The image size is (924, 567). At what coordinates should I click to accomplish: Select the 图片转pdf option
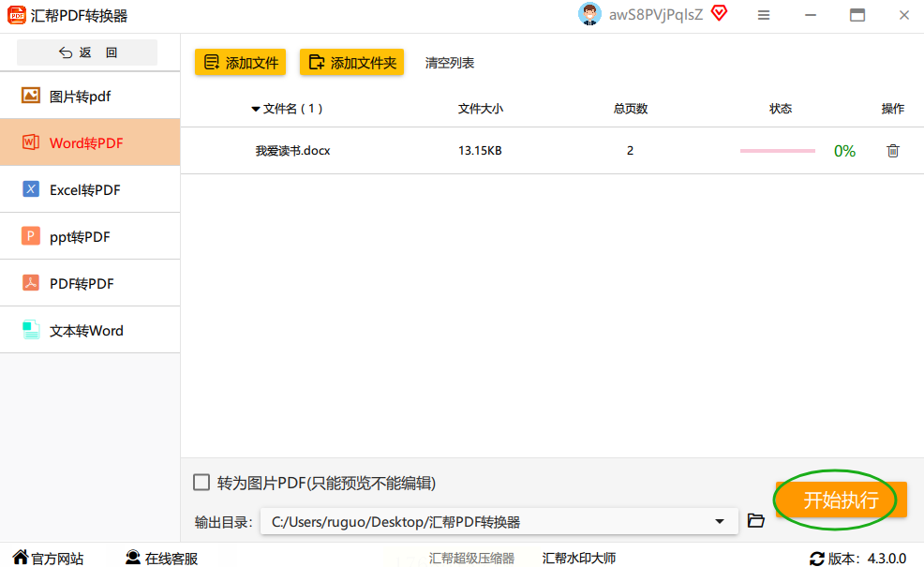tap(90, 96)
